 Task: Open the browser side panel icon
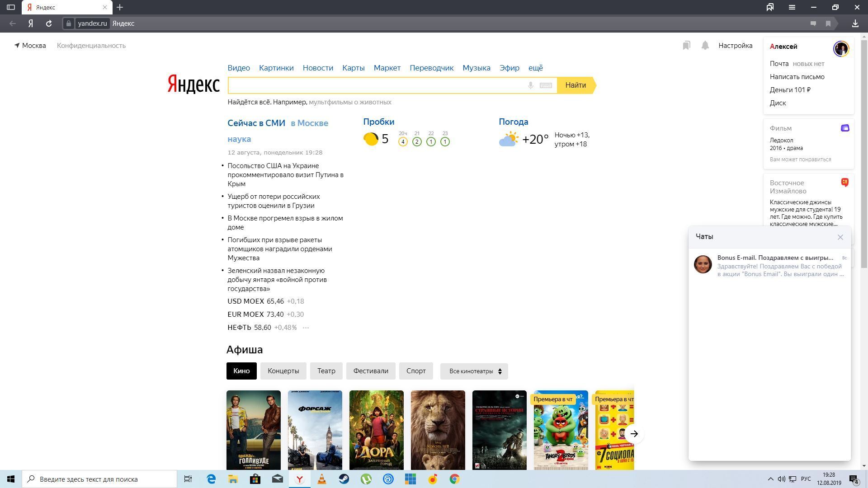point(11,7)
